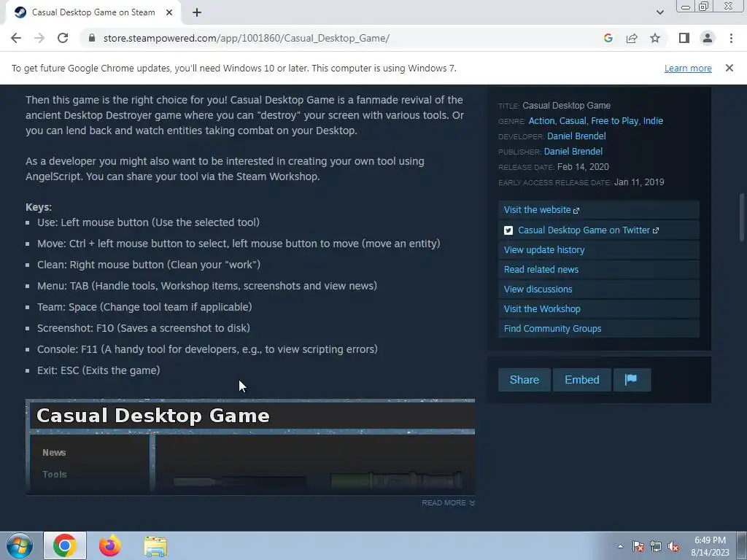The image size is (747, 560).
Task: Open the Casual genre link
Action: (573, 121)
